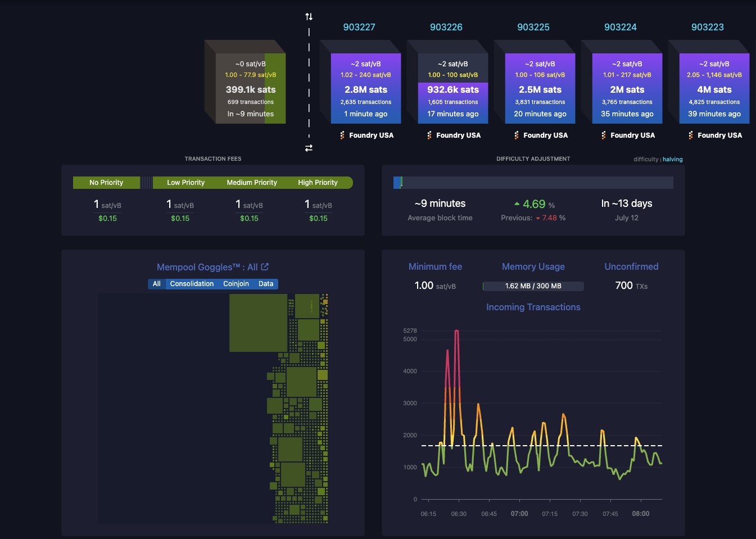Click the Memory Usage heading
Viewport: 756px width, 539px height.
tap(533, 266)
